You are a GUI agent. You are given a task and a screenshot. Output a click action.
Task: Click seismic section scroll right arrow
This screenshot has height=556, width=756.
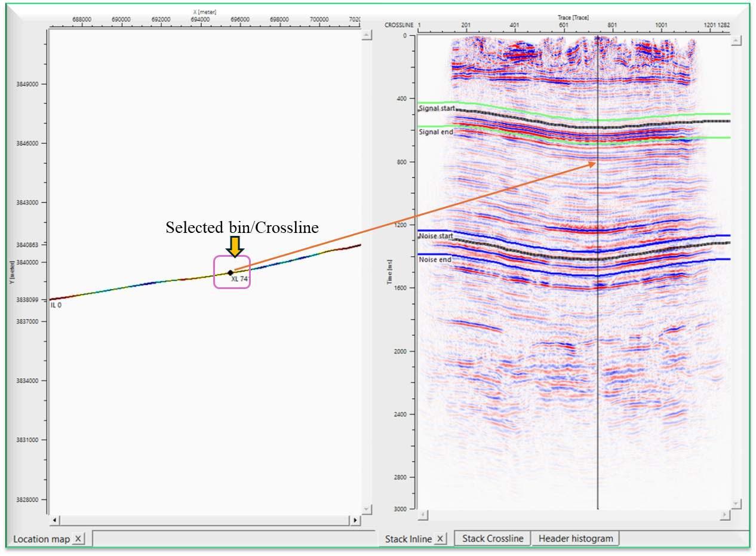coord(726,515)
